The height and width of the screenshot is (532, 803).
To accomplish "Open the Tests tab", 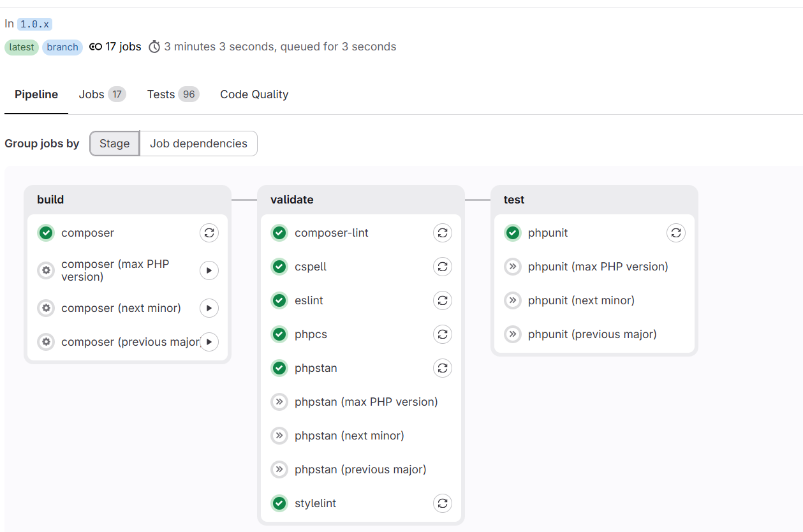I will [173, 94].
